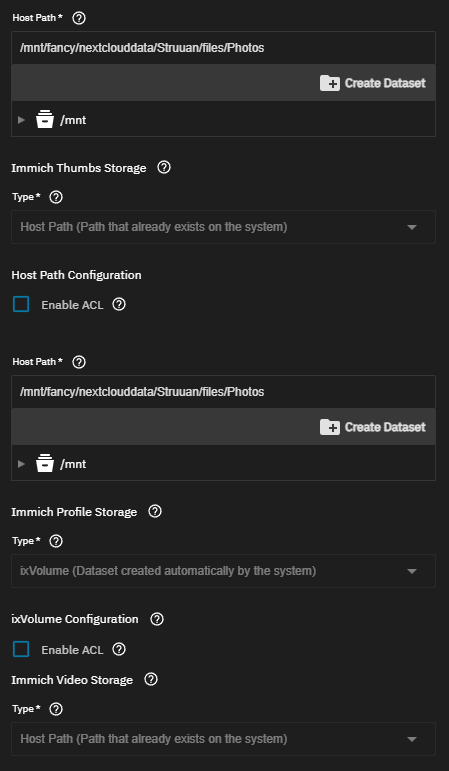This screenshot has width=449, height=771.
Task: Open help next to ixVolume Enable ACL
Action: pos(119,650)
